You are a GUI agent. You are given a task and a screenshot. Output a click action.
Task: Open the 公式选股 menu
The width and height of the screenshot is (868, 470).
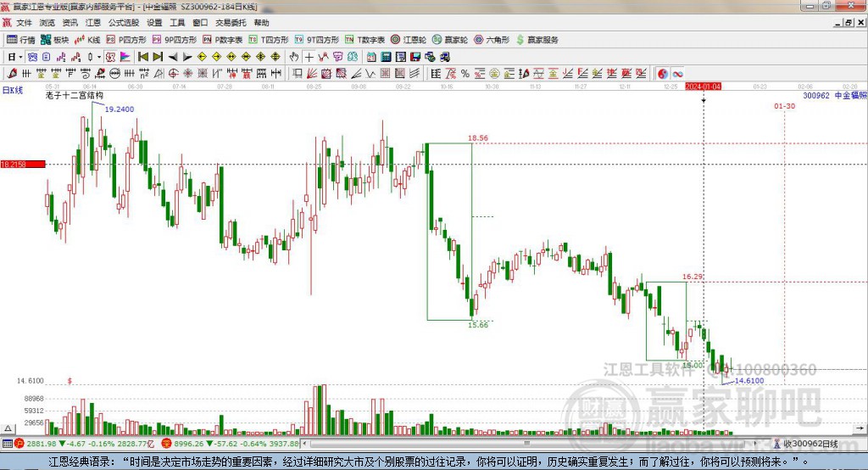point(124,23)
